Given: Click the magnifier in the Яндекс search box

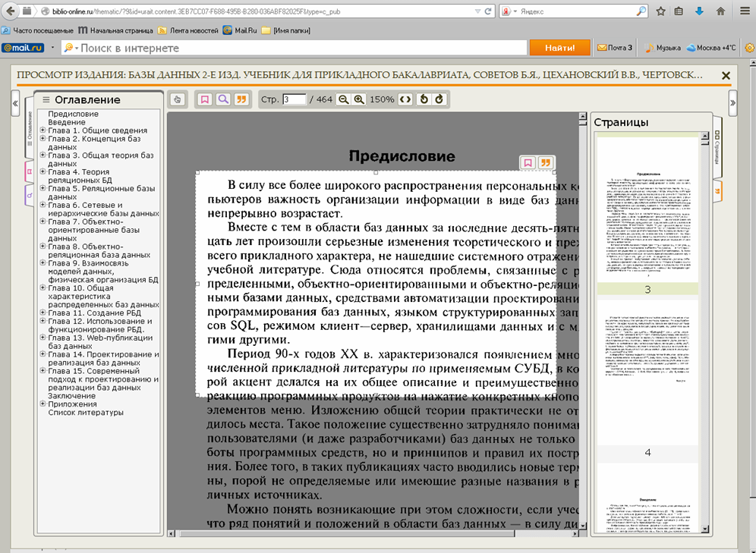Looking at the screenshot, I should coord(641,11).
